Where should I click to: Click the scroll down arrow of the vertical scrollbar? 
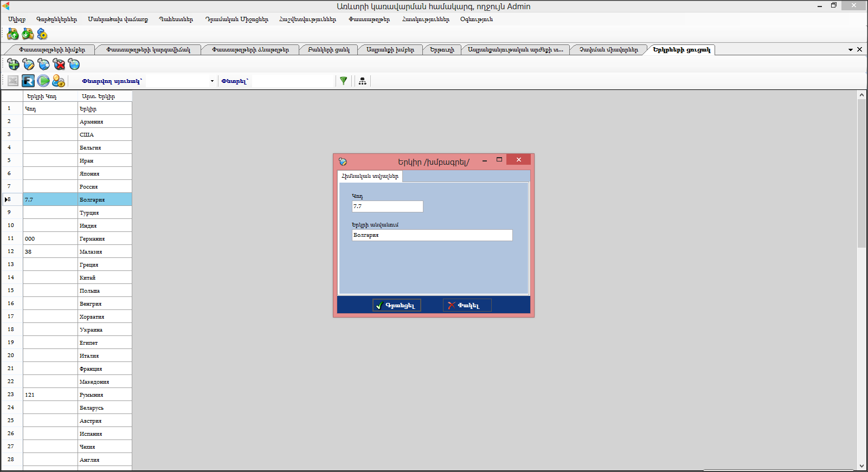861,465
